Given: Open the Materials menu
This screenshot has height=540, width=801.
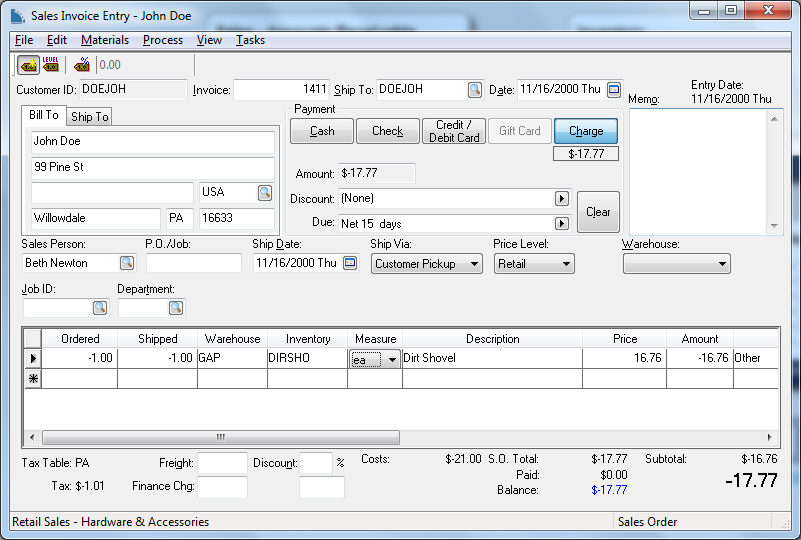Looking at the screenshot, I should coord(105,40).
